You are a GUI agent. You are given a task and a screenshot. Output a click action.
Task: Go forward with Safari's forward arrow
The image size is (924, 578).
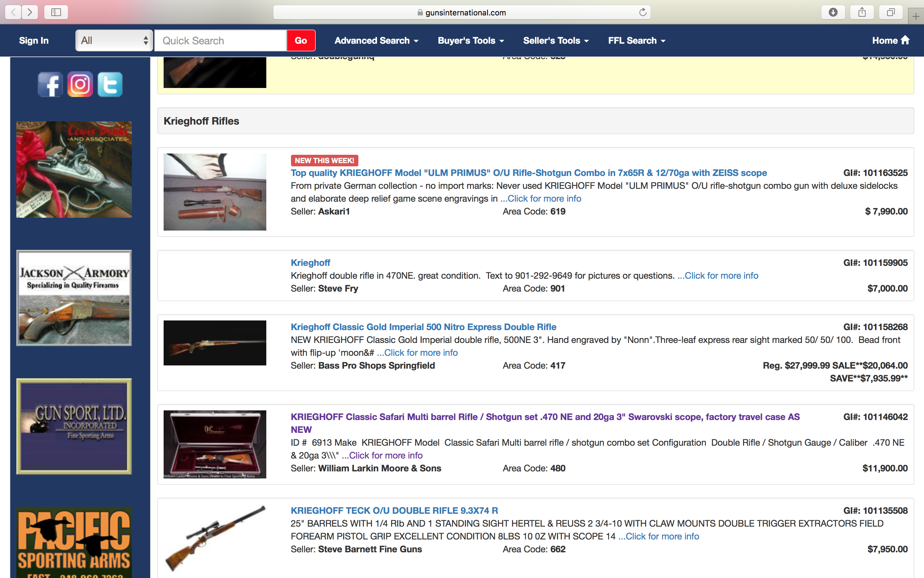click(x=30, y=12)
